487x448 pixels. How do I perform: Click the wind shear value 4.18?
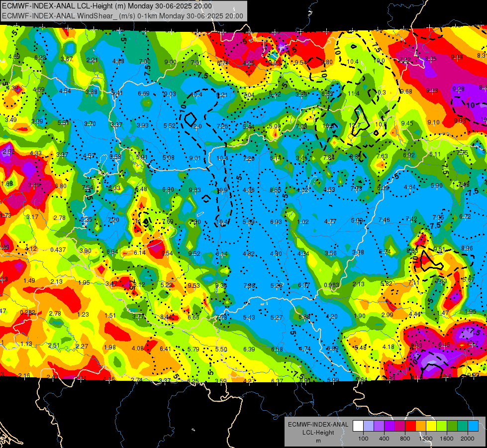388,346
